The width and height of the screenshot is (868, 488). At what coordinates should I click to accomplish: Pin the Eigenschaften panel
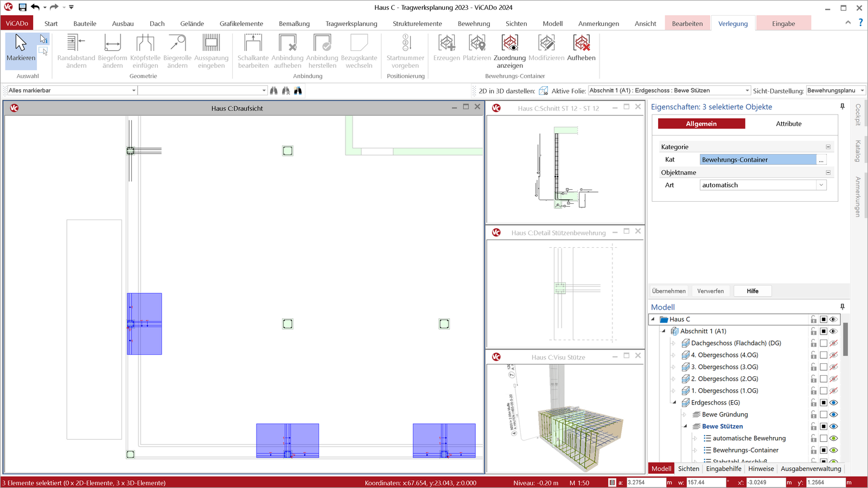pos(843,107)
